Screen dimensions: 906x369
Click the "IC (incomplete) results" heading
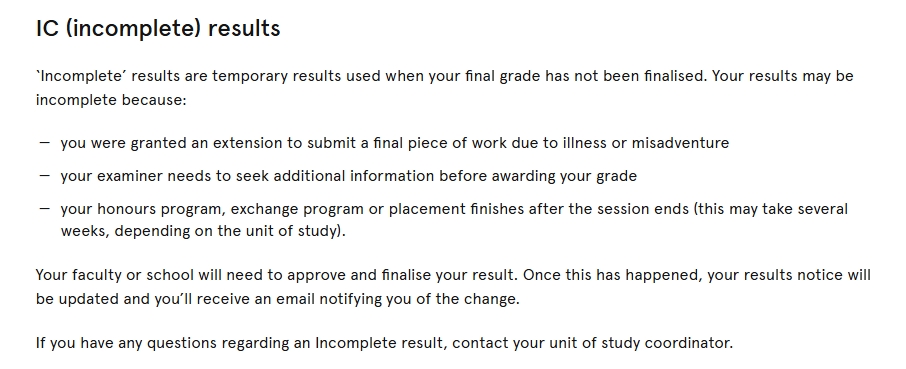point(158,28)
